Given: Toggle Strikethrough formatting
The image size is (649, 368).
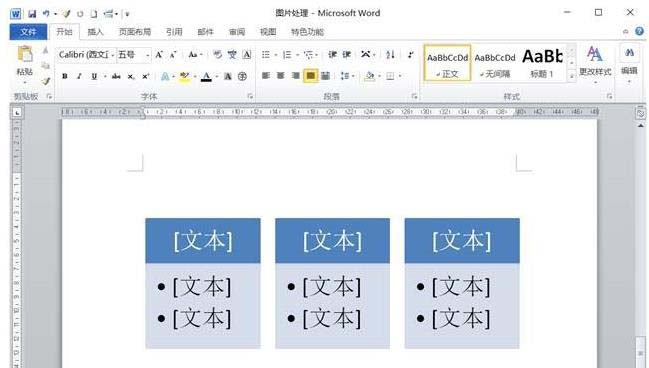Looking at the screenshot, I should (x=116, y=76).
